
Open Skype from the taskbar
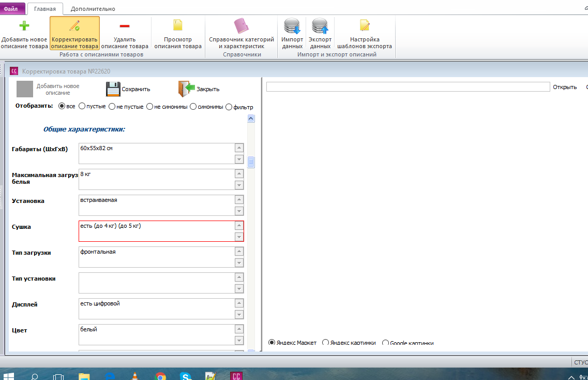tap(186, 376)
